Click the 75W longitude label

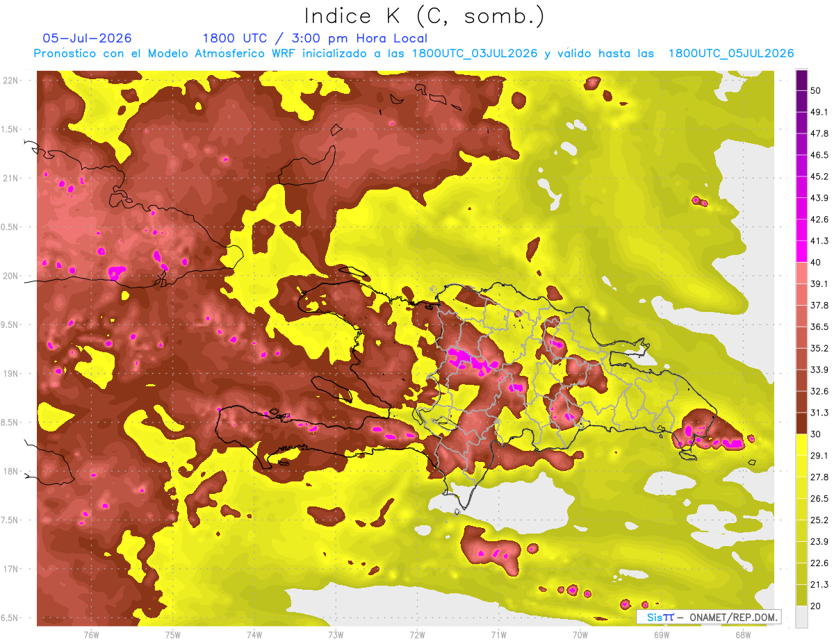(x=173, y=634)
